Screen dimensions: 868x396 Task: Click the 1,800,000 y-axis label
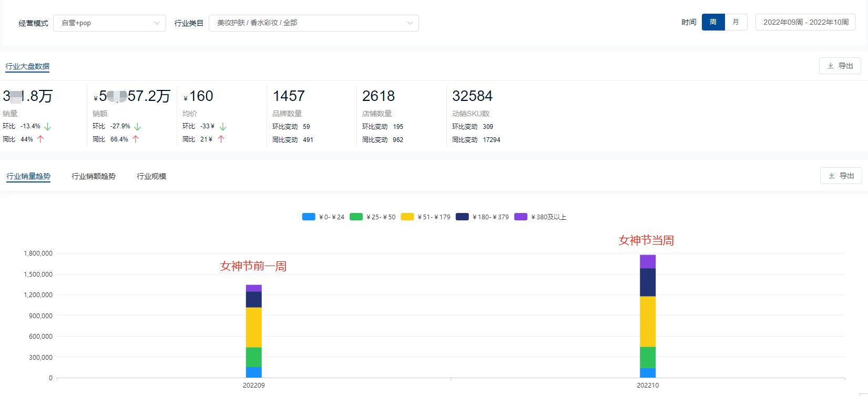[x=38, y=253]
